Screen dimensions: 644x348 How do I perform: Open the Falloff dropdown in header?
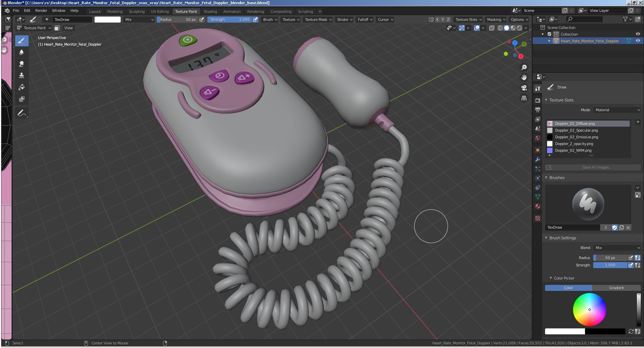[x=365, y=19]
